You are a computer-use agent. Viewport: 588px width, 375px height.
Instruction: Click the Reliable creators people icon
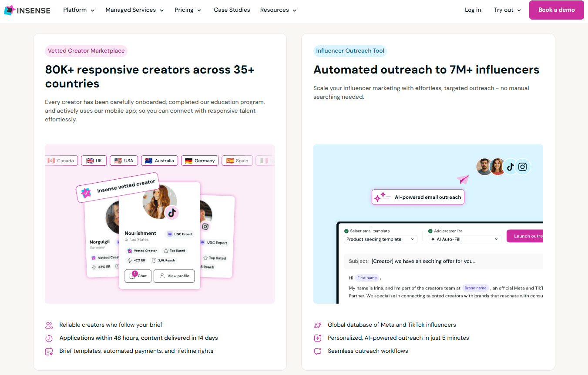point(49,325)
